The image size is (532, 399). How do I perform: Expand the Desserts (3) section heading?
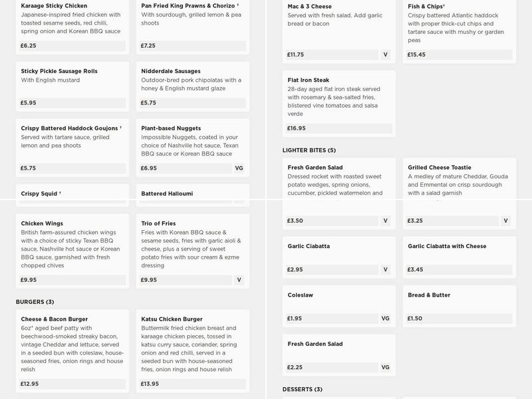(x=303, y=390)
